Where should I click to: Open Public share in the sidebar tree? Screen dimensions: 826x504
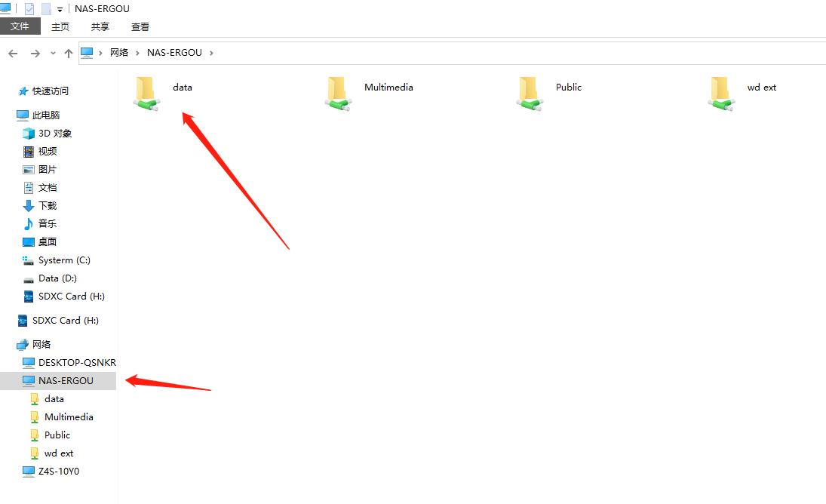click(57, 435)
